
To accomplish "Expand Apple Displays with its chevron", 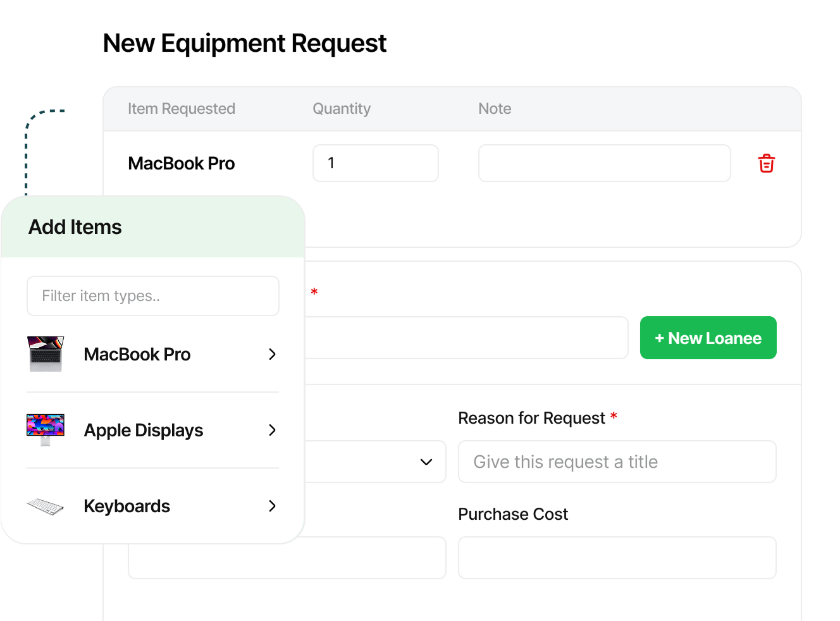I will click(272, 430).
